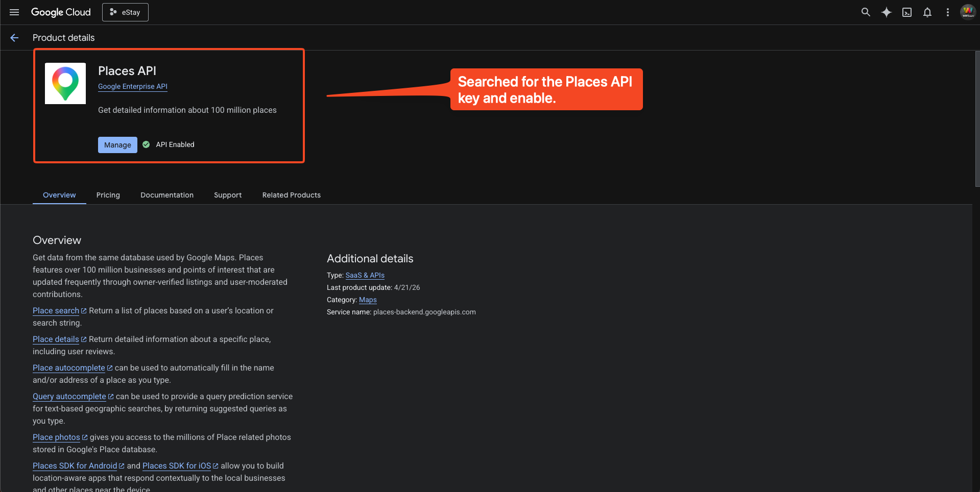Click the external-link icon beside Place autocomplete
Viewport: 980px width, 492px height.
click(x=110, y=368)
